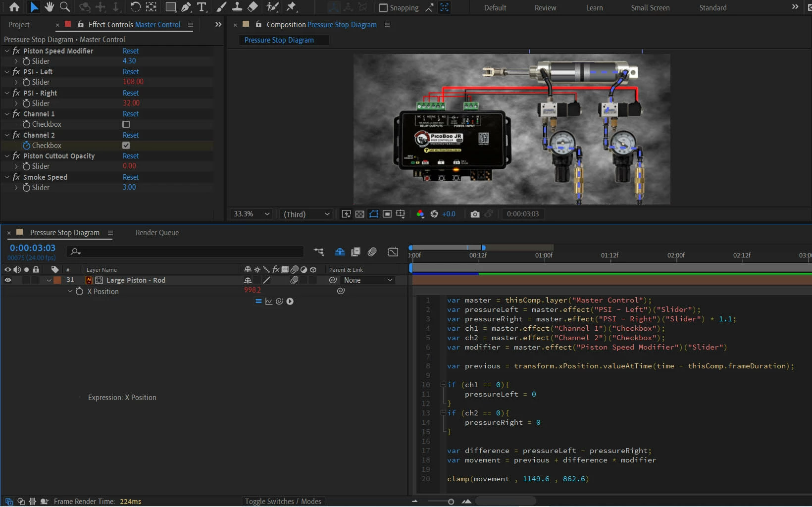Go to the Home screen icon

coord(14,7)
